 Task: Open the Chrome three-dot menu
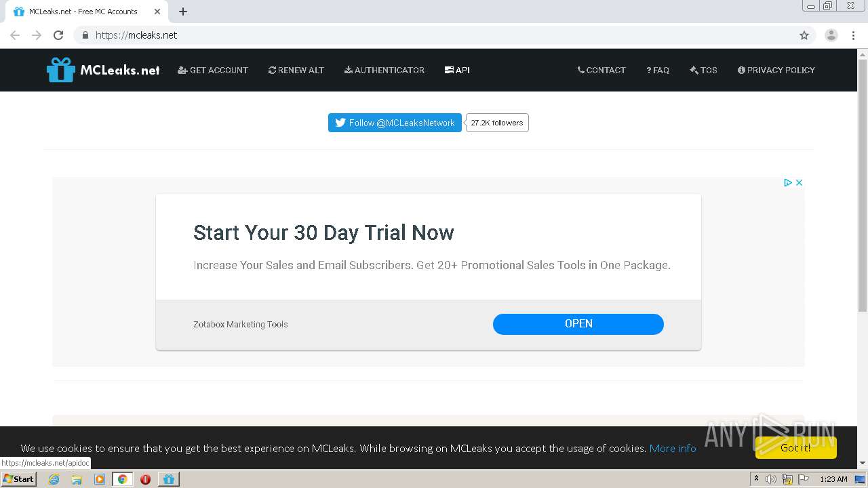(853, 35)
